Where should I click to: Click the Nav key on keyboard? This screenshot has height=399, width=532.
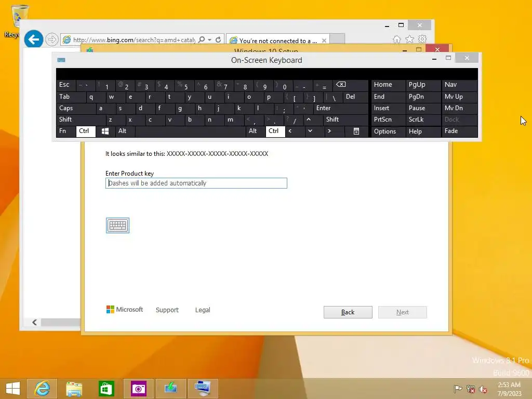[459, 85]
